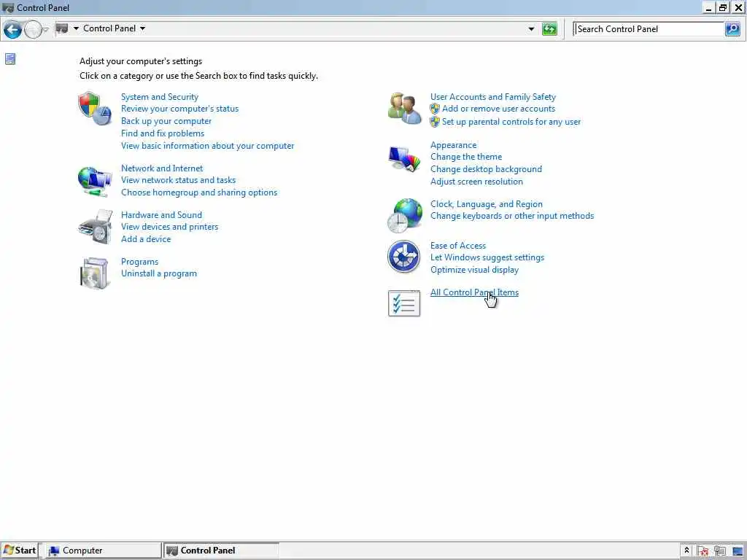Click Change the theme
The image size is (747, 560).
pyautogui.click(x=466, y=157)
